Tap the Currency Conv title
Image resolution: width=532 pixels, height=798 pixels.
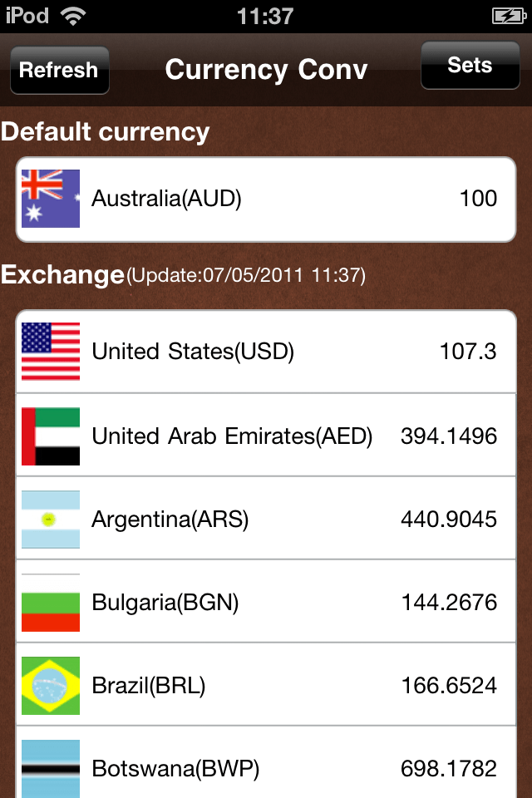(x=266, y=70)
